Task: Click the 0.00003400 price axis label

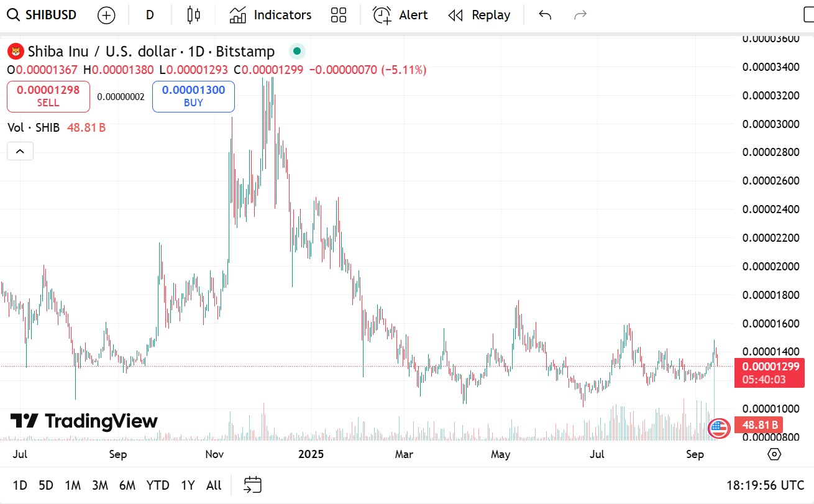Action: click(771, 66)
